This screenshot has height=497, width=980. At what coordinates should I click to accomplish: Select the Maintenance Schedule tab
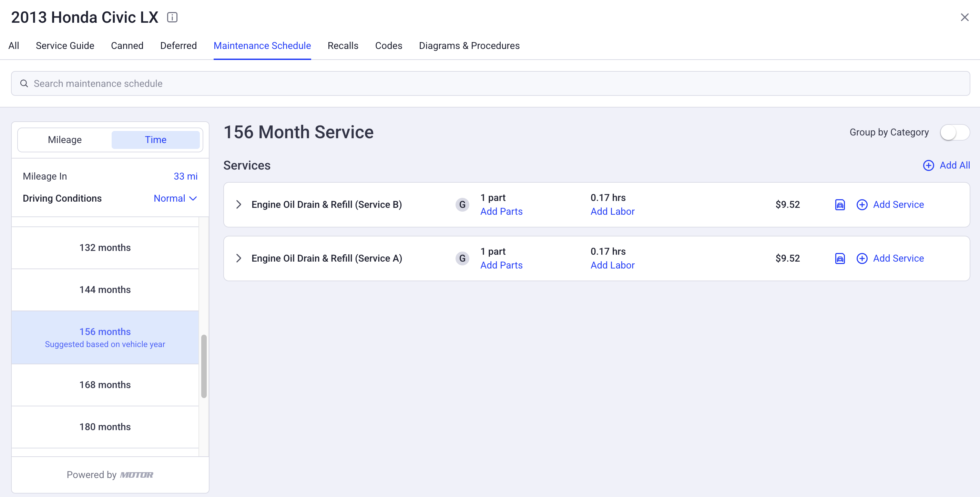coord(262,45)
